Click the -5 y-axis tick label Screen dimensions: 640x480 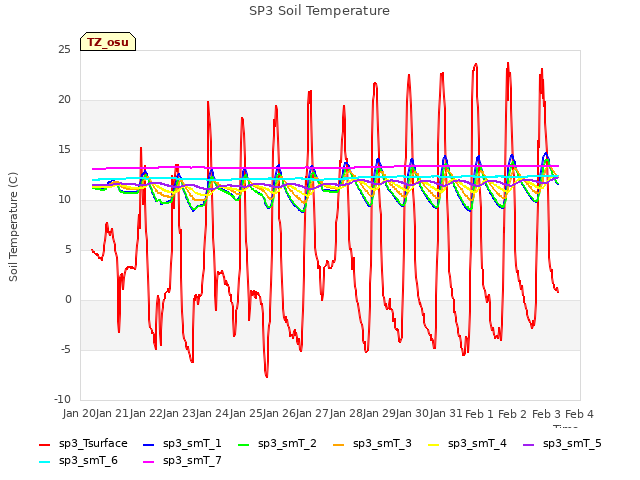(x=66, y=350)
